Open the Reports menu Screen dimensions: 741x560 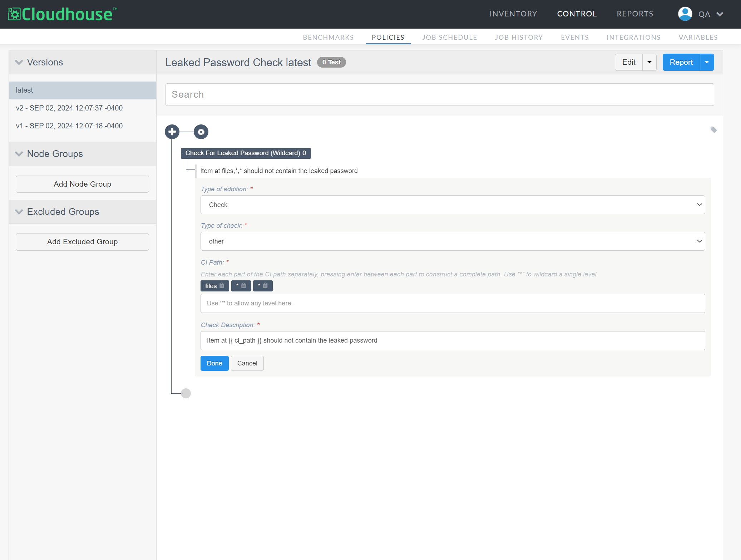tap(635, 14)
